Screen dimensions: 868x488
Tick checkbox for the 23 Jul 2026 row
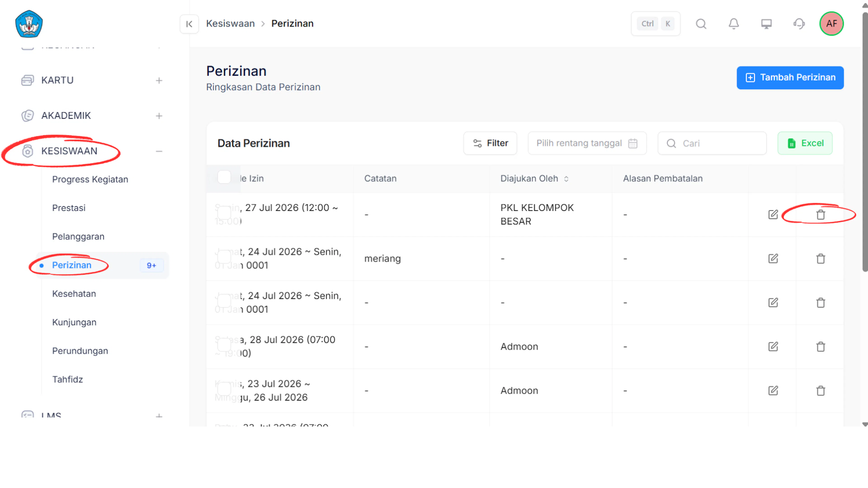[x=224, y=389]
